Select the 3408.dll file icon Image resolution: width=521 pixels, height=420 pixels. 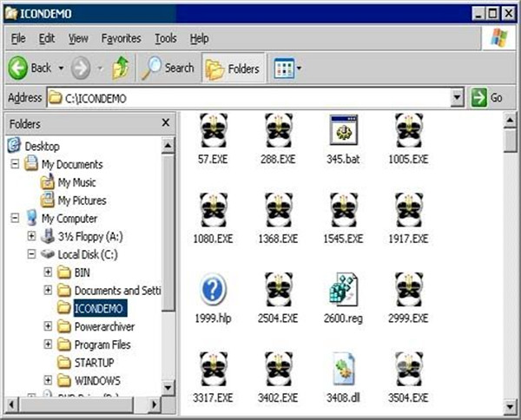click(x=343, y=368)
